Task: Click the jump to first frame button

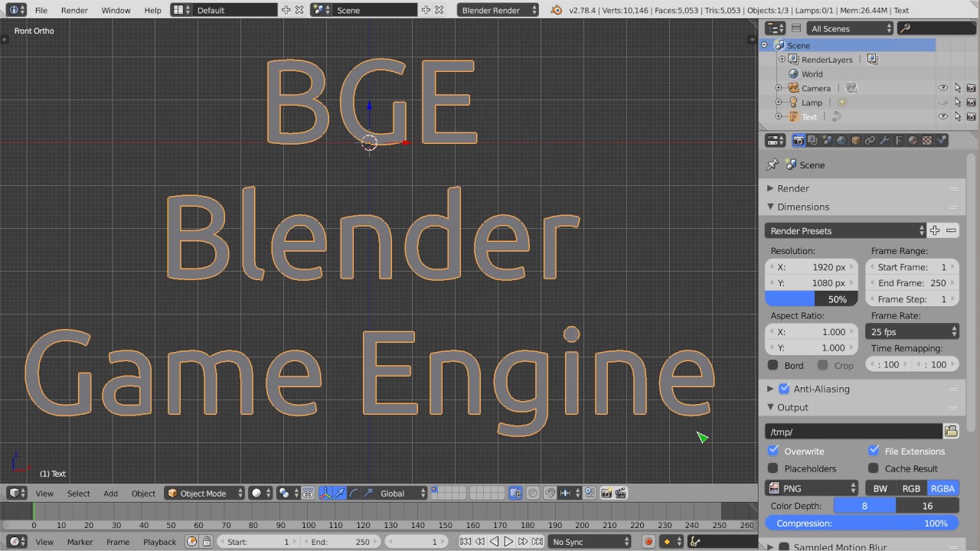Action: (x=465, y=542)
